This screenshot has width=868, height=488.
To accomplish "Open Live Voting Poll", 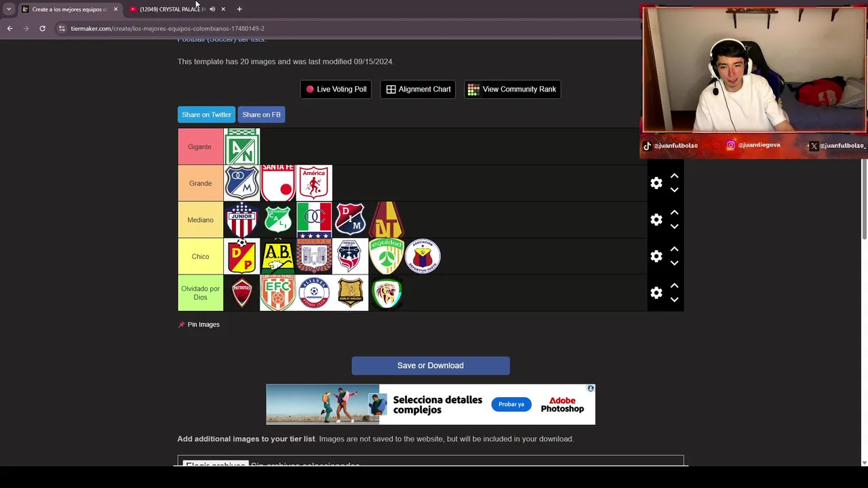I will click(x=336, y=89).
